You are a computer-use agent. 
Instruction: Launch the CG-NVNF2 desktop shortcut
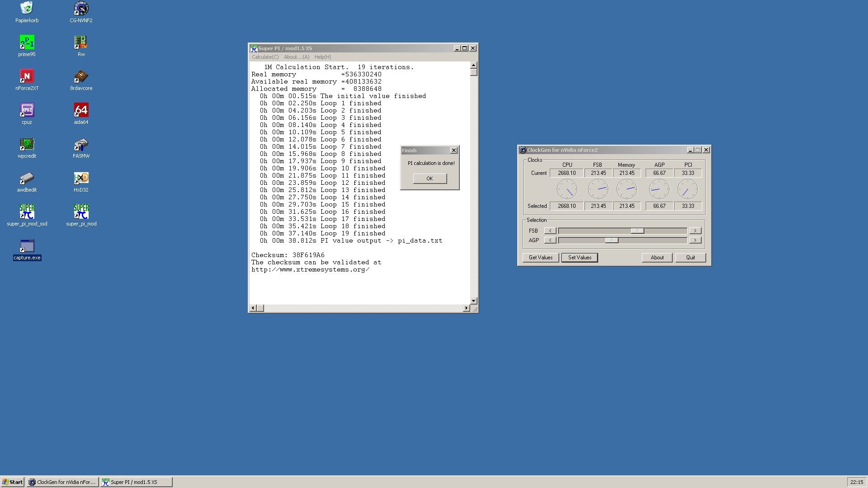[81, 12]
